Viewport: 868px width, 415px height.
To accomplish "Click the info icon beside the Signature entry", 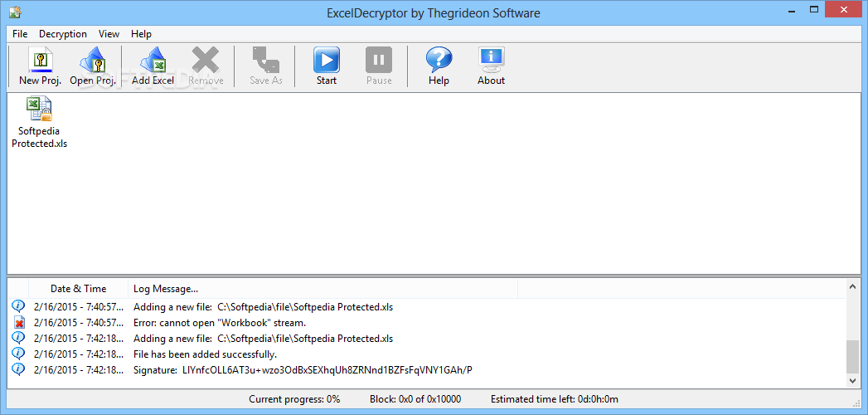I will 19,369.
